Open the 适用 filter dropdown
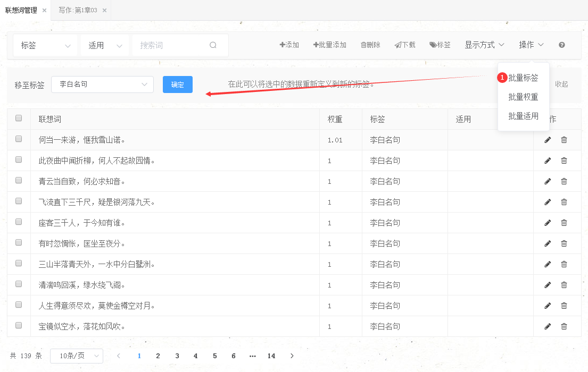This screenshot has height=372, width=588. pos(105,45)
